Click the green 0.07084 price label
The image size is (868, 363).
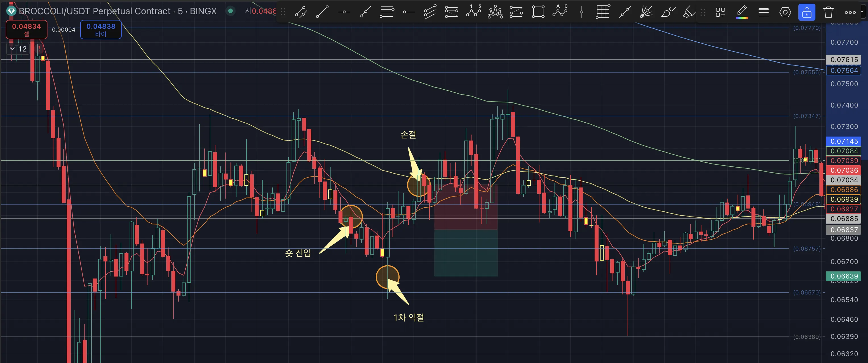tap(843, 151)
